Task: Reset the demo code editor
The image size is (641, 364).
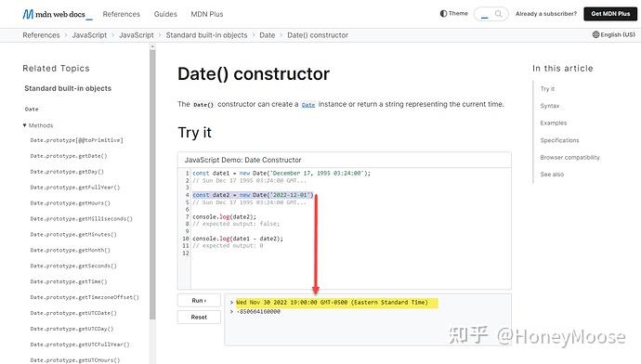Action: tap(199, 317)
